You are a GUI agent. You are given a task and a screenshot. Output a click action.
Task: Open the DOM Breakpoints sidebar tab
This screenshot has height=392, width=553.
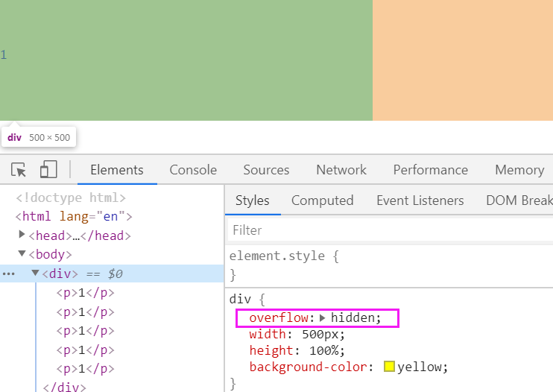(x=519, y=200)
